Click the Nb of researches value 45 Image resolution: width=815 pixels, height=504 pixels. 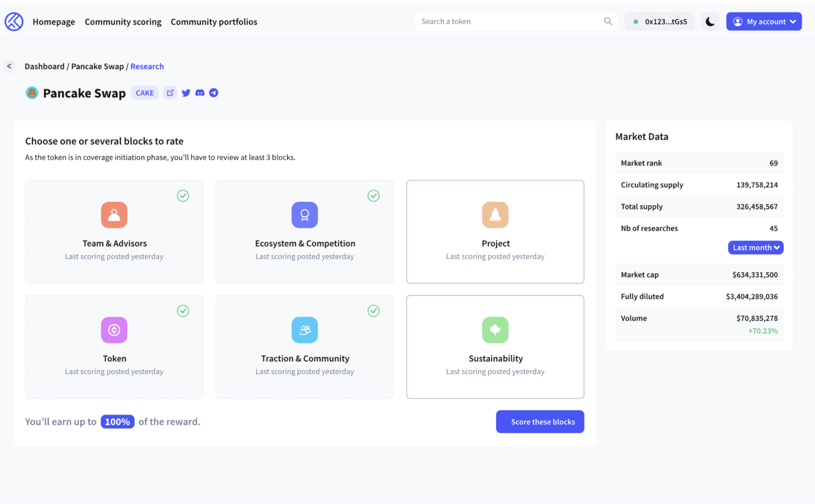[774, 228]
